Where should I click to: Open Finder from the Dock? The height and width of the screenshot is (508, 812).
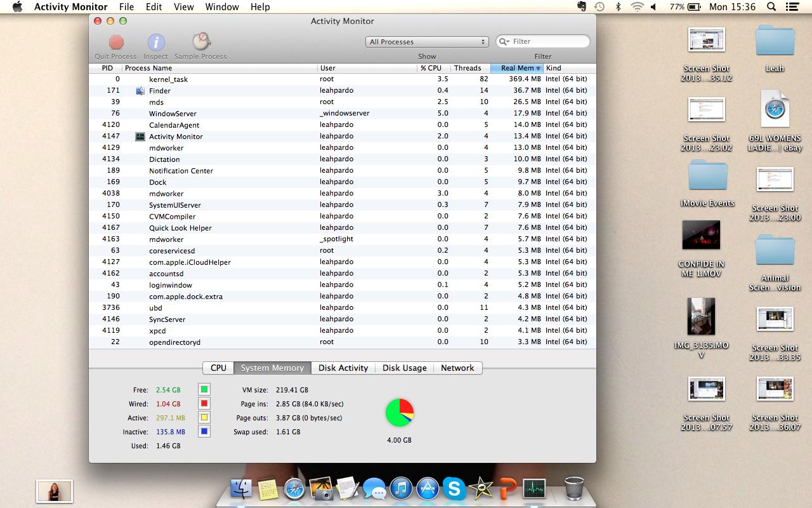click(241, 489)
